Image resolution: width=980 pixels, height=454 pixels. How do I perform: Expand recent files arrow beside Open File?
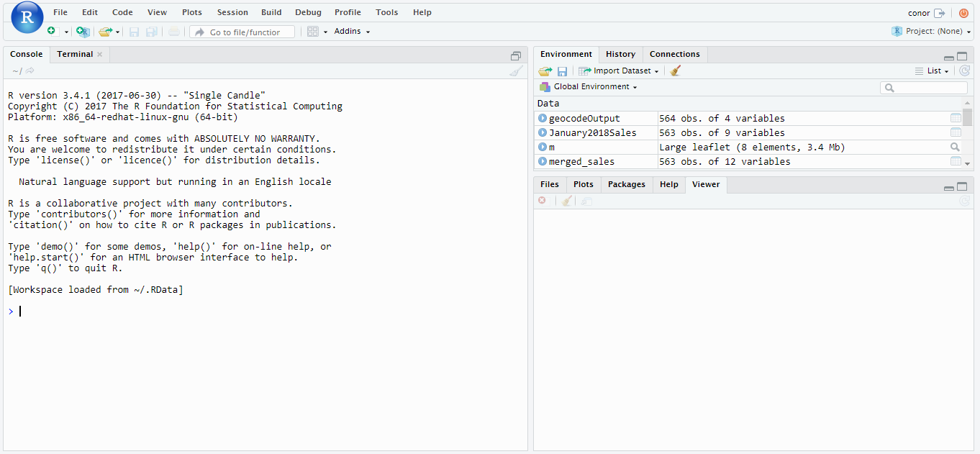click(117, 32)
